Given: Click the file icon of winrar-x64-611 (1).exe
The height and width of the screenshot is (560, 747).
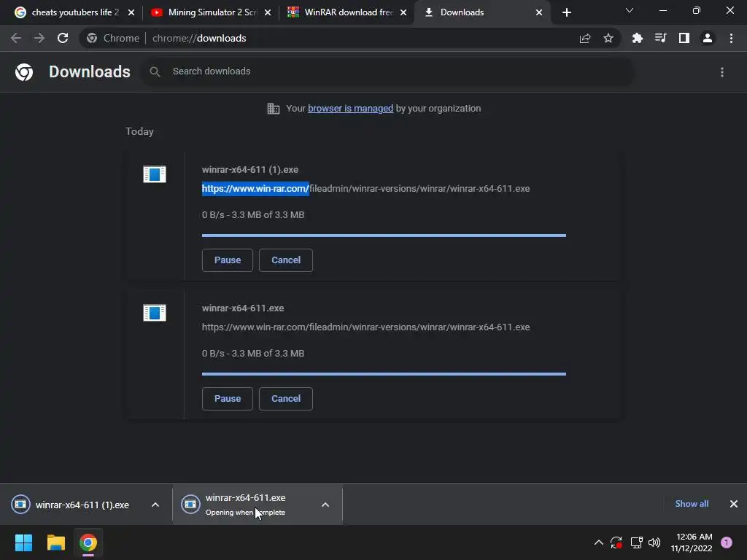Looking at the screenshot, I should [155, 174].
